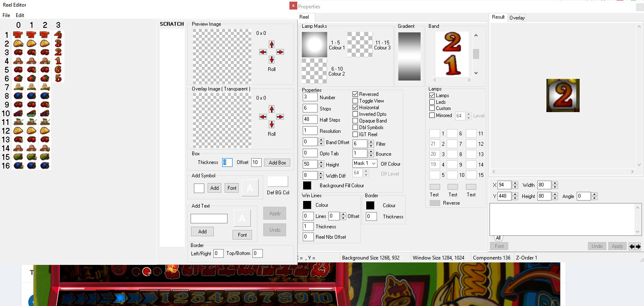
Task: Roll Preview Image up with red arrow
Action: click(272, 44)
